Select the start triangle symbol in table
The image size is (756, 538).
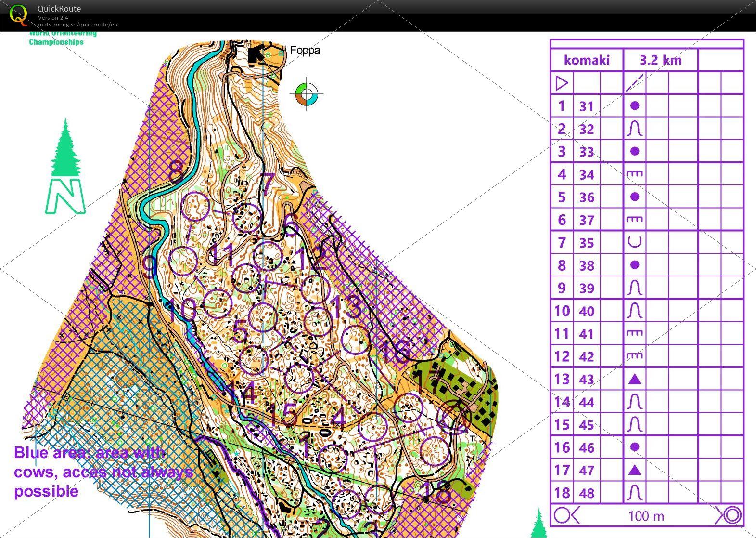point(562,83)
